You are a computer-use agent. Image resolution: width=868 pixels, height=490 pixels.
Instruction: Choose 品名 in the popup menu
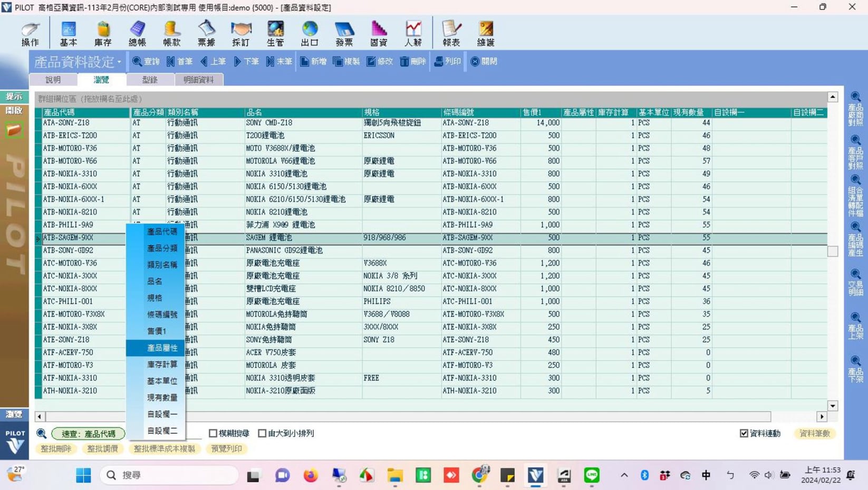pyautogui.click(x=156, y=281)
